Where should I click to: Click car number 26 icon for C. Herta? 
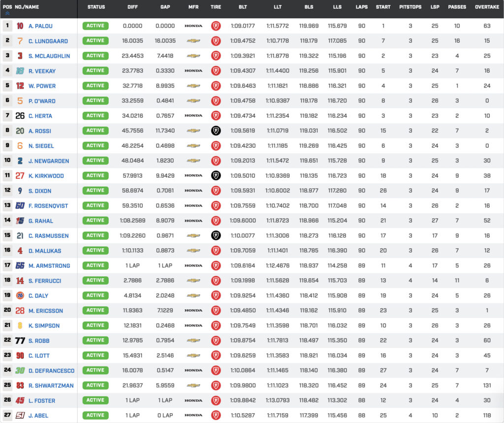[x=20, y=116]
